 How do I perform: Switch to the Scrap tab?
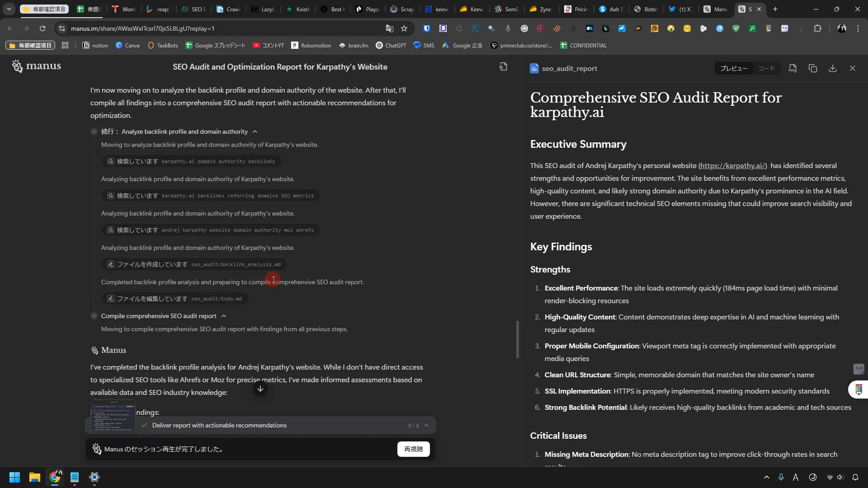(402, 9)
